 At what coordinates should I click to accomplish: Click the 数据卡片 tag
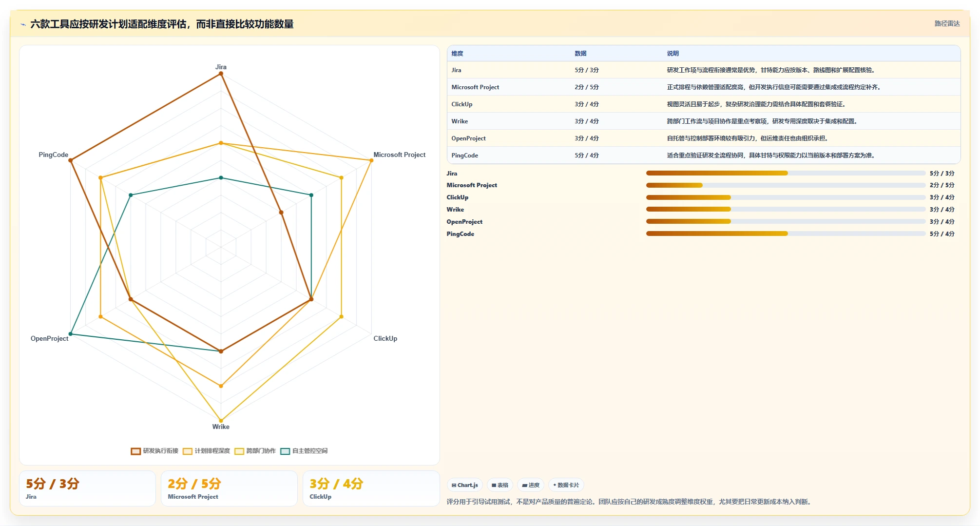point(566,485)
